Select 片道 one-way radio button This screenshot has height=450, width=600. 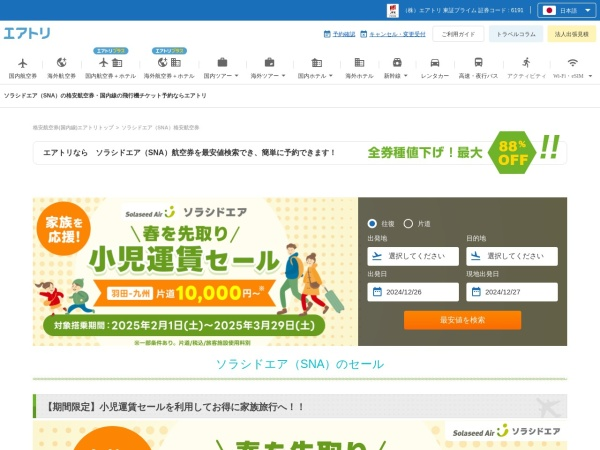tap(408, 223)
